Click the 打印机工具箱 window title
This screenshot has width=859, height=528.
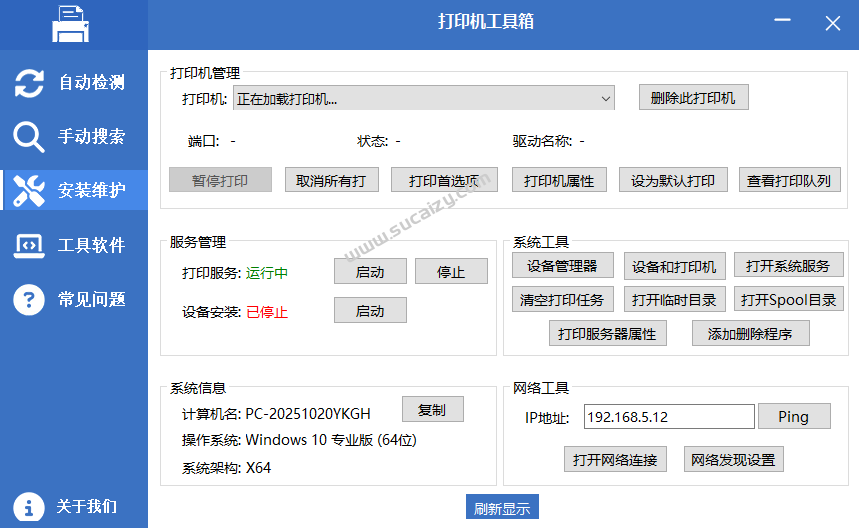(486, 21)
